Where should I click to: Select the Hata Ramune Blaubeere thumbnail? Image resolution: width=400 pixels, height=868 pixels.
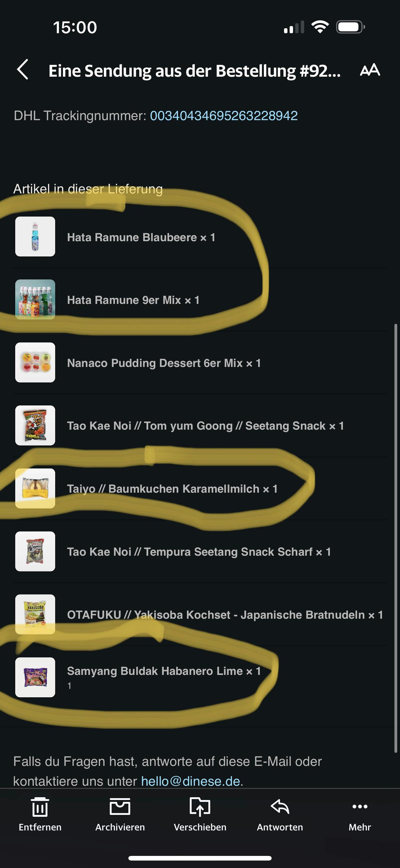click(x=35, y=237)
